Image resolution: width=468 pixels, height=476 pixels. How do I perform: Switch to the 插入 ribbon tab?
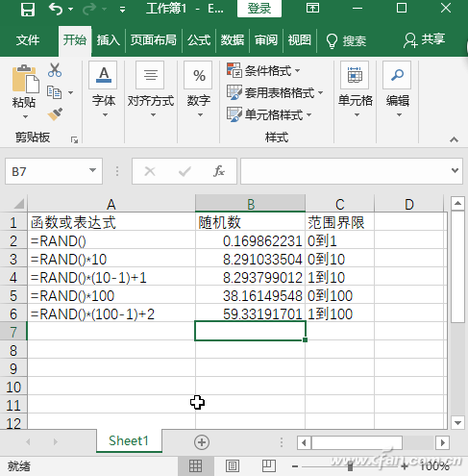click(x=109, y=40)
